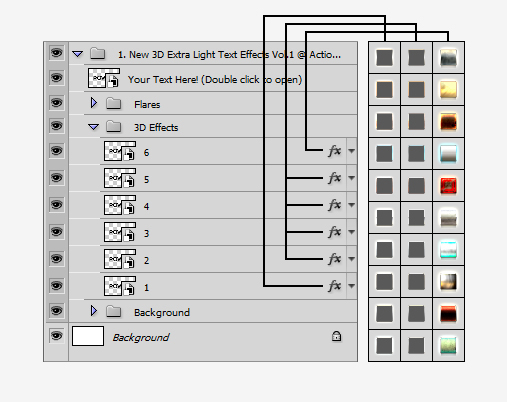Hide the locked Background layer

pyautogui.click(x=56, y=336)
